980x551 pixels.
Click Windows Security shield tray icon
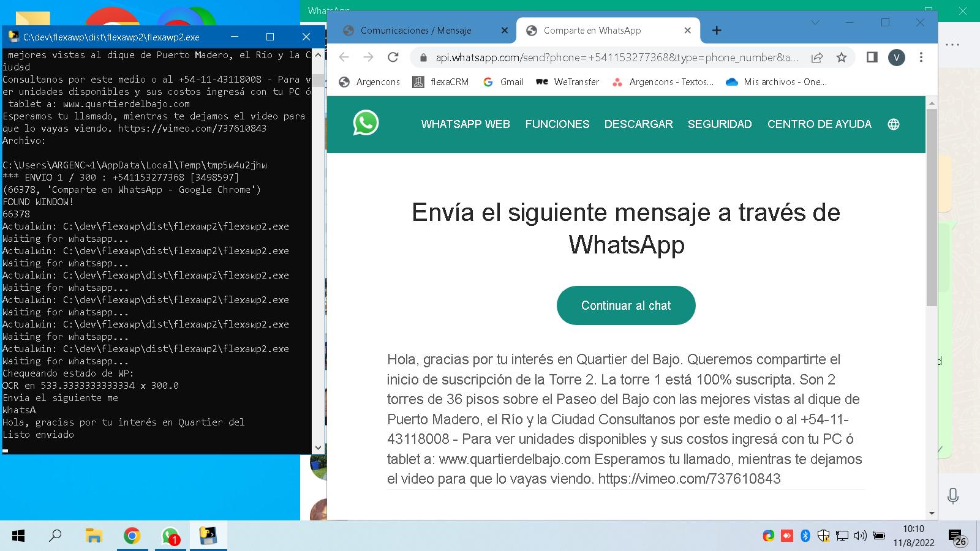click(x=824, y=536)
